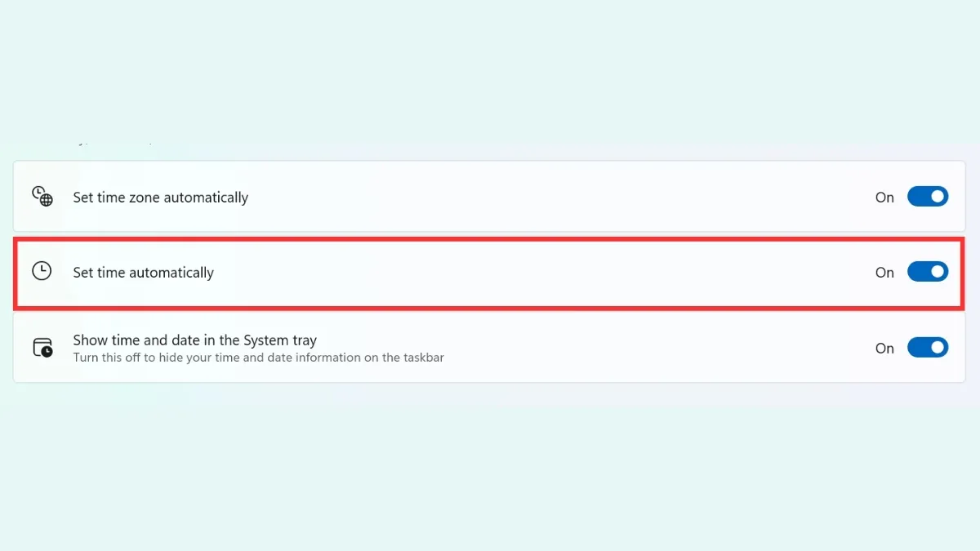Click the "On" label for Set time automatically
This screenshot has height=551, width=980.
884,272
